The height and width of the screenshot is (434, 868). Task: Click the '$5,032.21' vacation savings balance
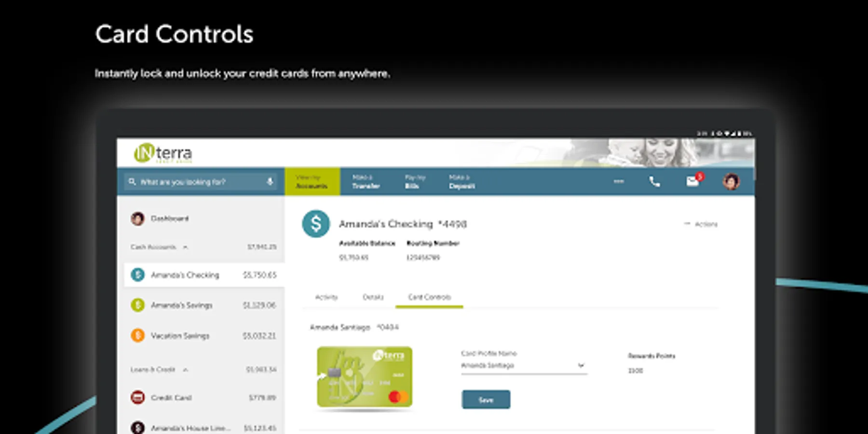tap(259, 336)
